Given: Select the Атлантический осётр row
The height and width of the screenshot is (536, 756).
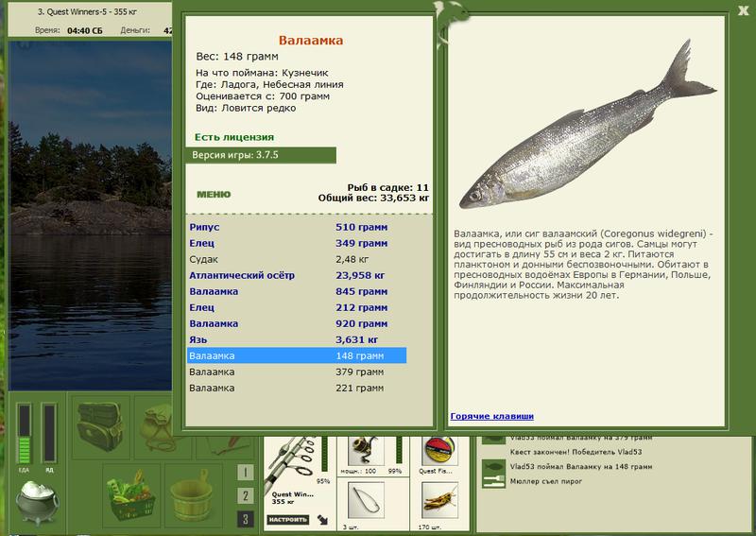Looking at the screenshot, I should 297,275.
